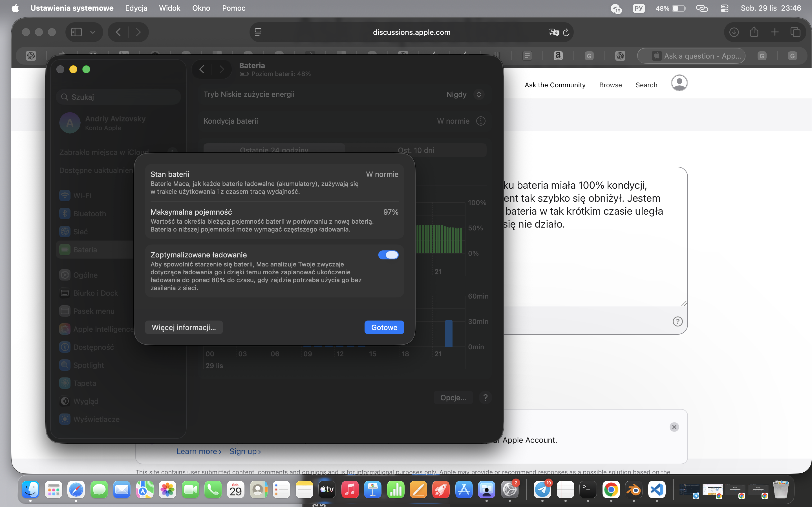812x507 pixels.
Task: Open Control Center in menu bar
Action: (x=724, y=8)
